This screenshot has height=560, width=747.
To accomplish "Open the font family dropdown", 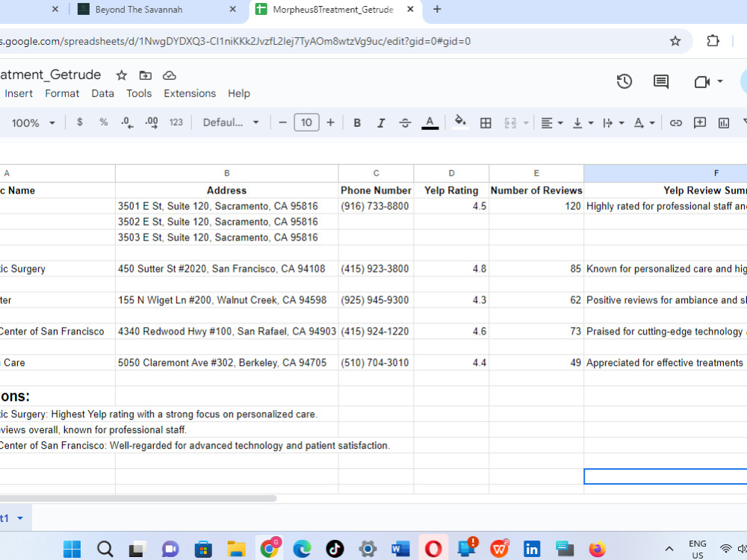I will click(231, 122).
